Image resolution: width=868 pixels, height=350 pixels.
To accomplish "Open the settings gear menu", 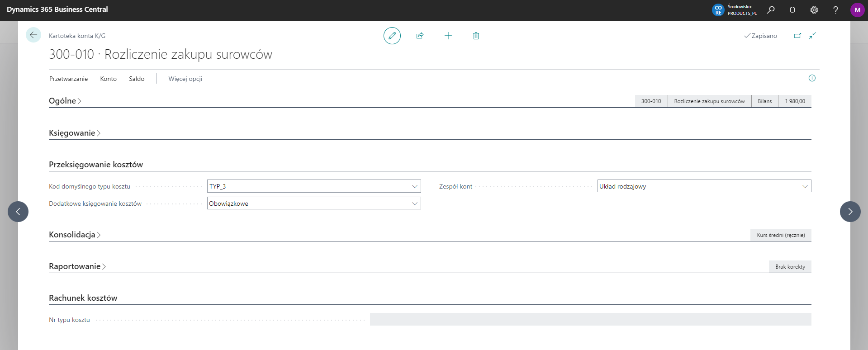I will click(x=814, y=10).
